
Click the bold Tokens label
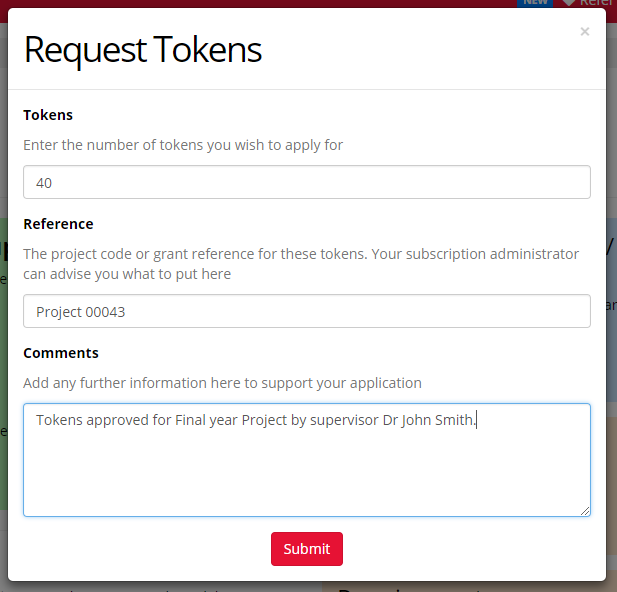[x=48, y=115]
